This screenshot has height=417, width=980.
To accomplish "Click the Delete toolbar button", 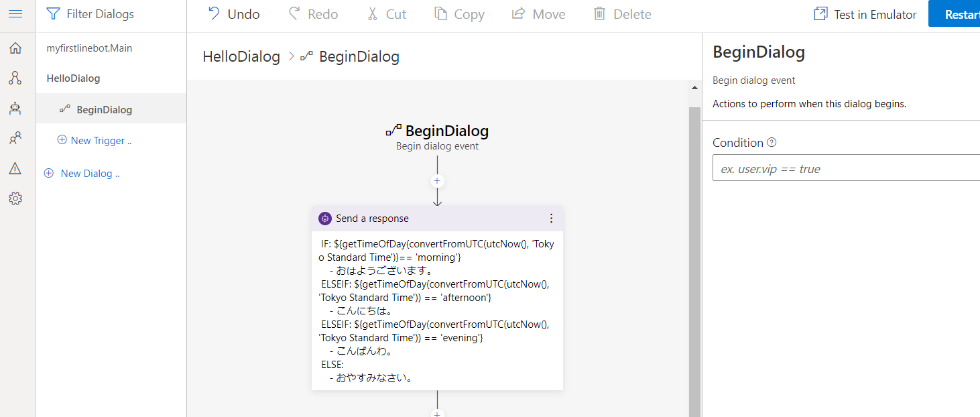I will (x=622, y=14).
